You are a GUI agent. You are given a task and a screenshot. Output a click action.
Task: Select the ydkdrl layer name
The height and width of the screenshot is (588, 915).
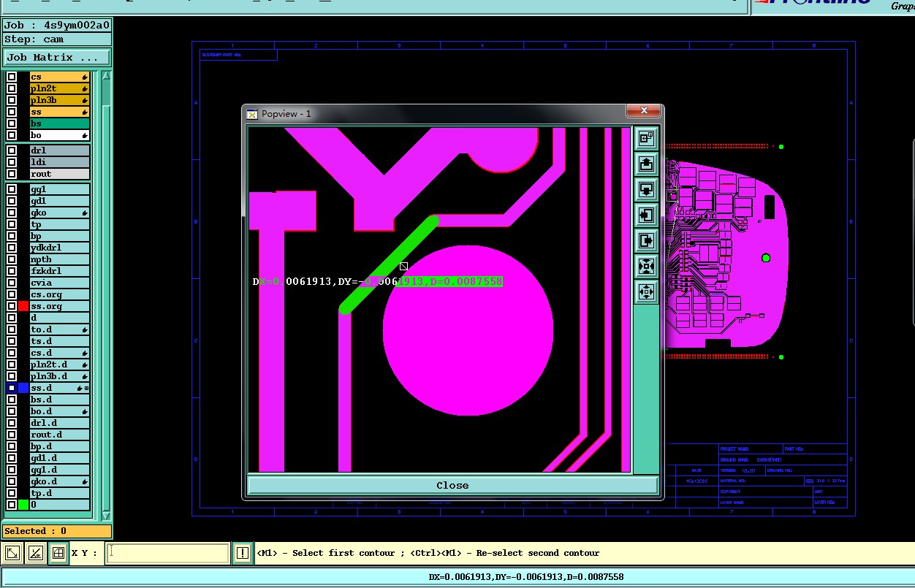point(59,248)
